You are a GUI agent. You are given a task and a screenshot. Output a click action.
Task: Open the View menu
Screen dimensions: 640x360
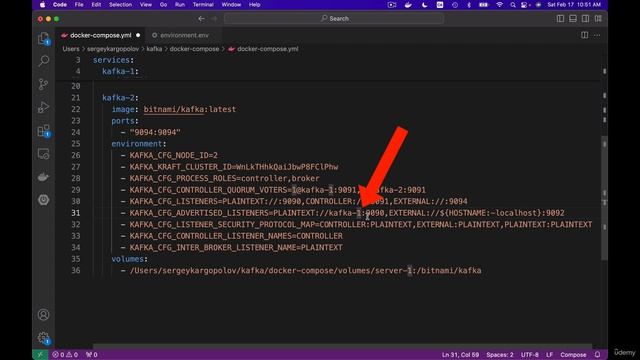(x=146, y=5)
